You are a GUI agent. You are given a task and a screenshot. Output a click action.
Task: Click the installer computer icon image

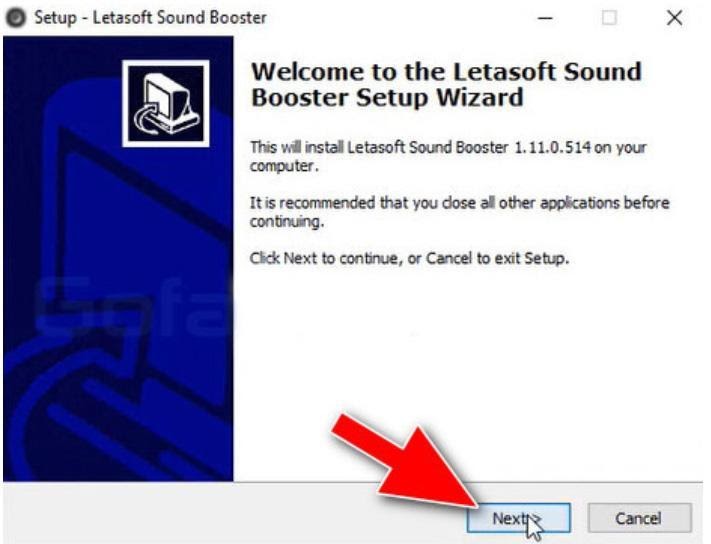click(166, 103)
